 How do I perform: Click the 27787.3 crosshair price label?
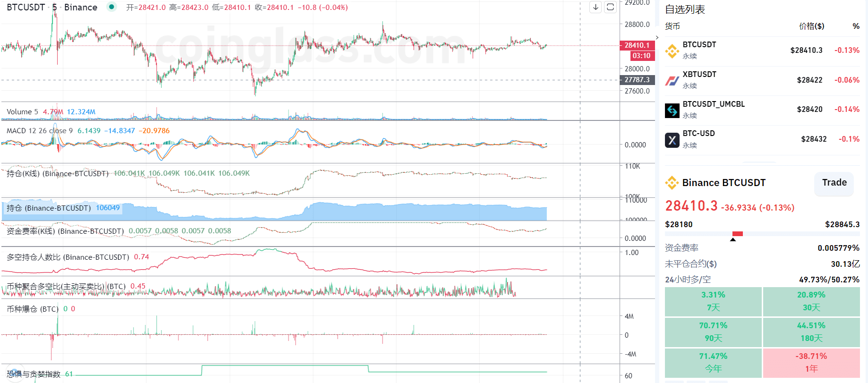(637, 80)
